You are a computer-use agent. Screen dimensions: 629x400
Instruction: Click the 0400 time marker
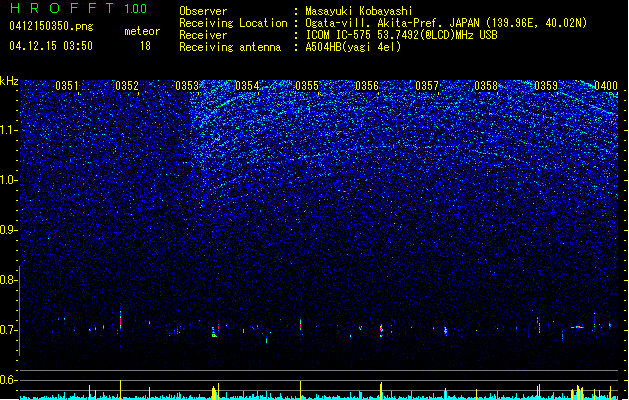click(x=606, y=86)
